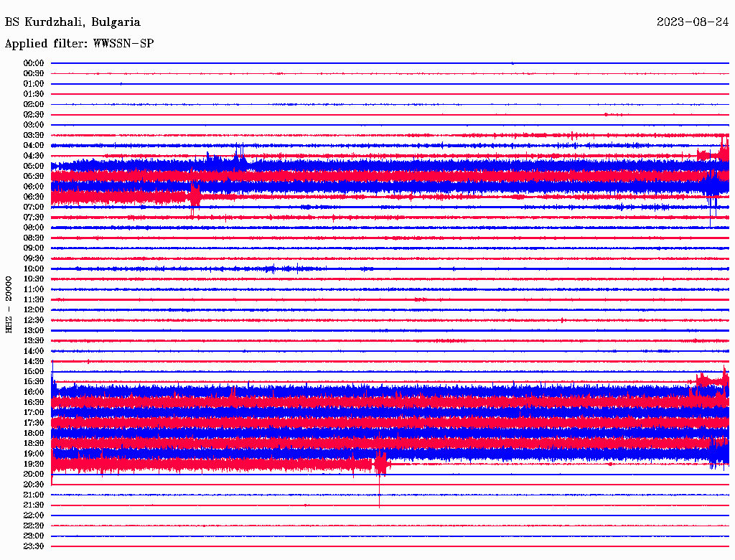Click the '15:00' time label
Screen dimensions: 735x560
pos(34,371)
